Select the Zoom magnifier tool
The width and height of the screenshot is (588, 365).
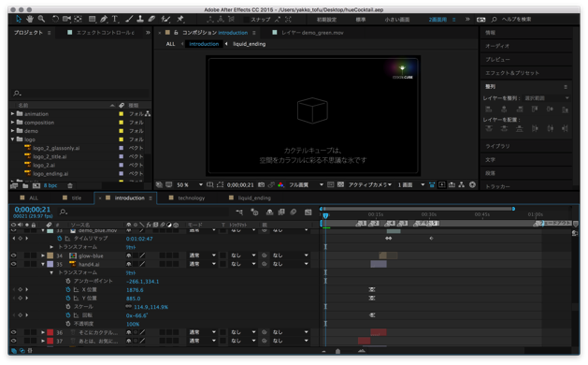[x=41, y=19]
